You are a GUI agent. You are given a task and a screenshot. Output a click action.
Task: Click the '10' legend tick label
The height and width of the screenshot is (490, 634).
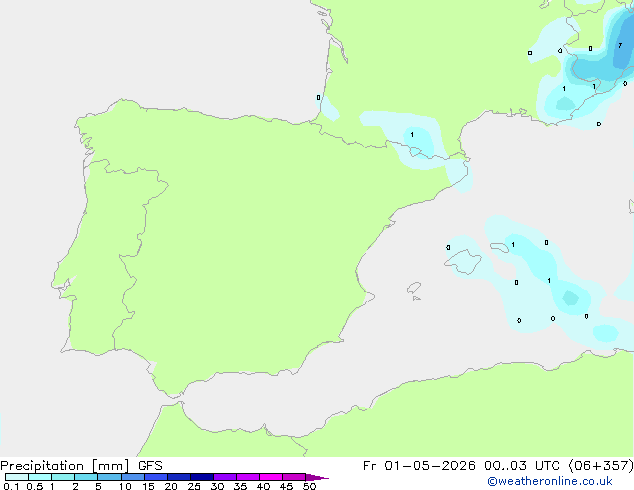click(125, 486)
